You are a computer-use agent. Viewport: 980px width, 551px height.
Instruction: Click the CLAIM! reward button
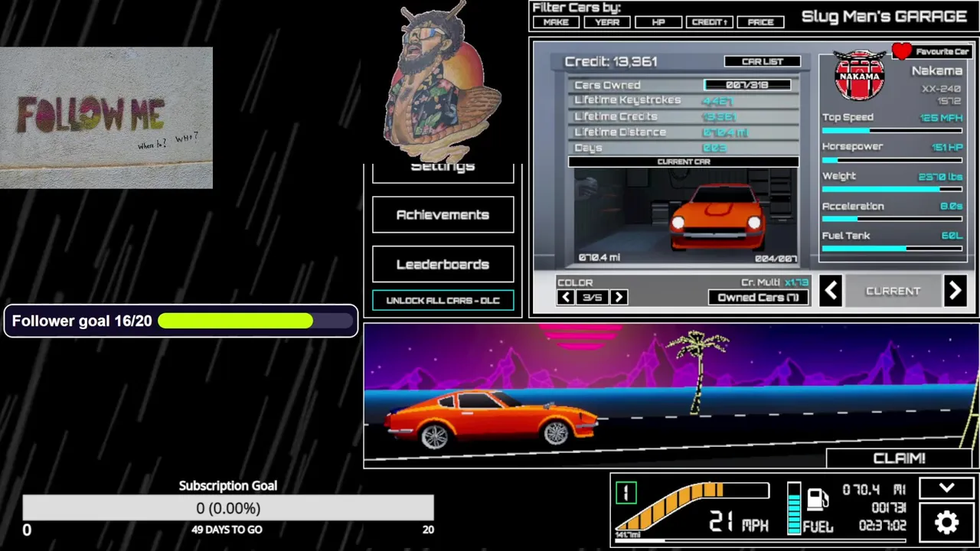coord(899,458)
